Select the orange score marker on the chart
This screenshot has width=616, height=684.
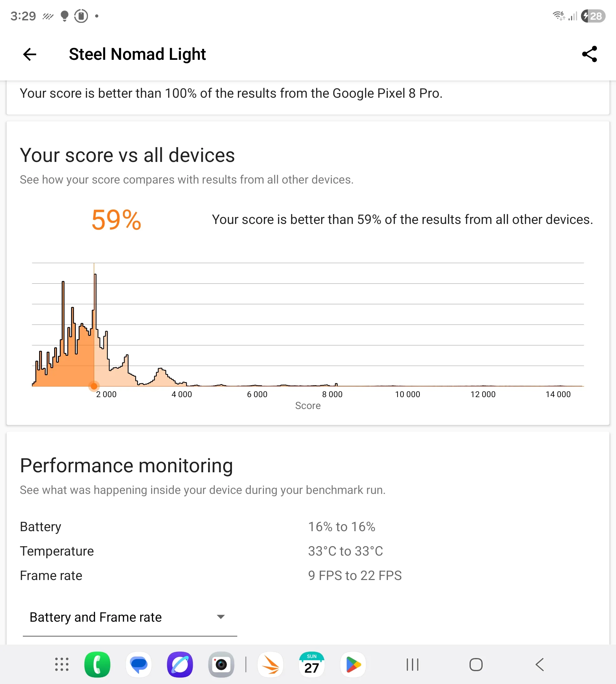click(x=94, y=386)
